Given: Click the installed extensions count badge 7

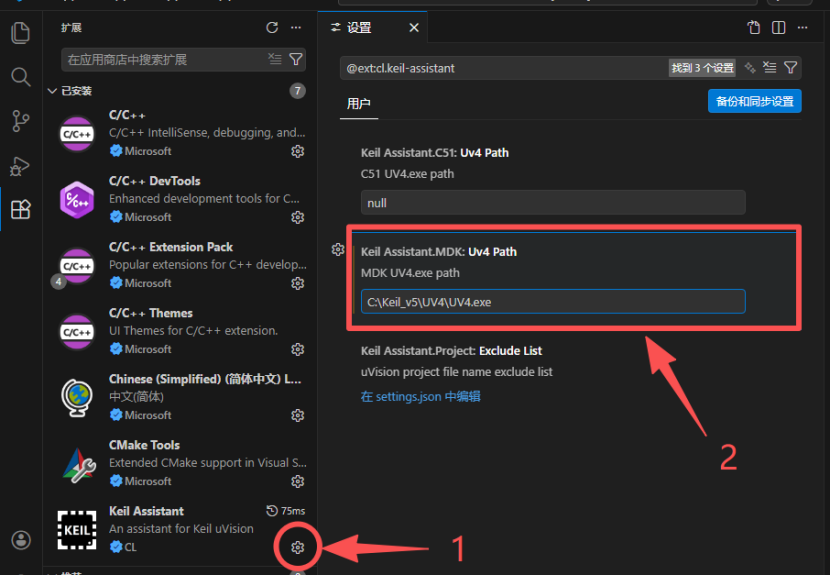Looking at the screenshot, I should pyautogui.click(x=297, y=91).
